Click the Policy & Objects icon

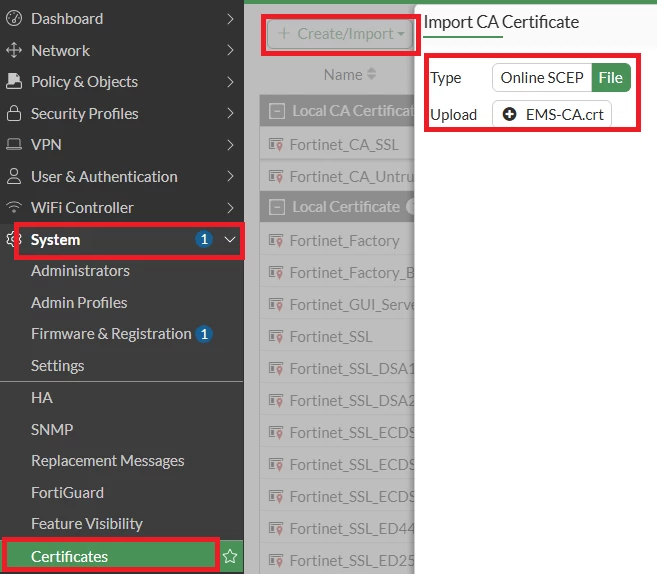(14, 82)
